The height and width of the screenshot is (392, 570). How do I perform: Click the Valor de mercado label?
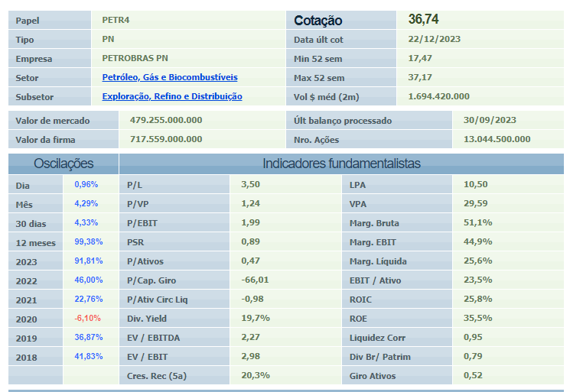[x=52, y=121]
